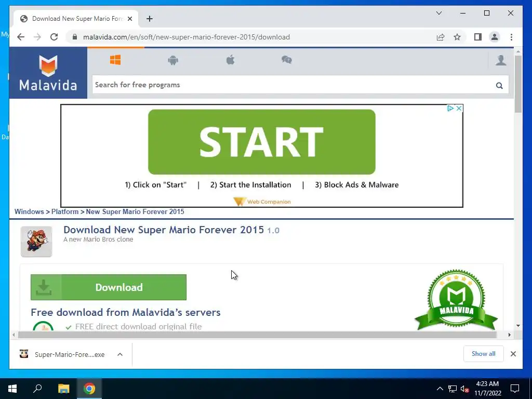The image size is (532, 399).
Task: Open a new tab with the plus button
Action: 150,19
